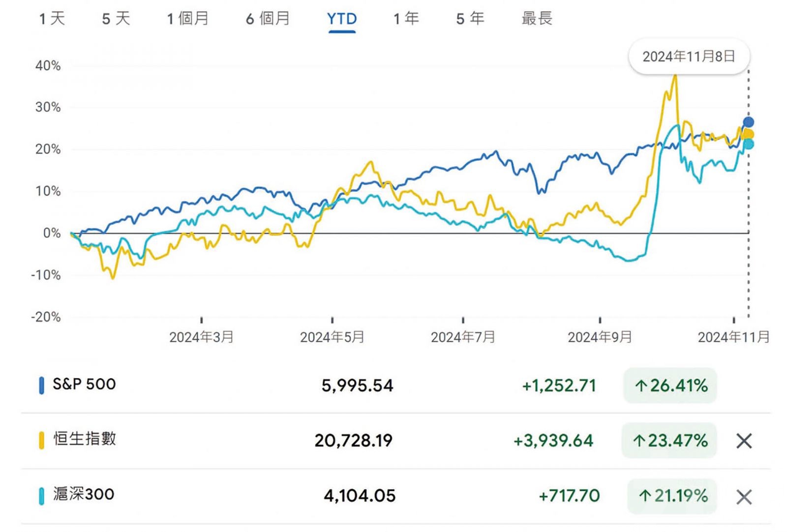Click the teal 滬深300 endpoint dot
Image resolution: width=787 pixels, height=532 pixels.
pos(748,144)
